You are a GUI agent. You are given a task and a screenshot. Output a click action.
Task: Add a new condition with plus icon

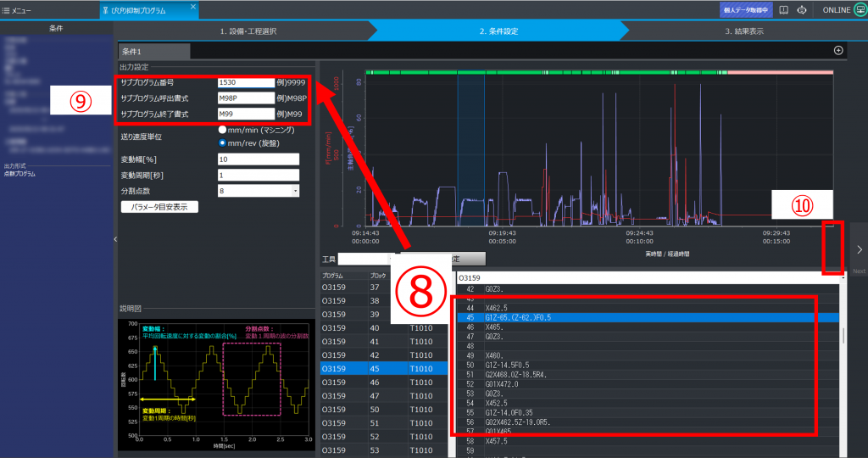click(838, 50)
